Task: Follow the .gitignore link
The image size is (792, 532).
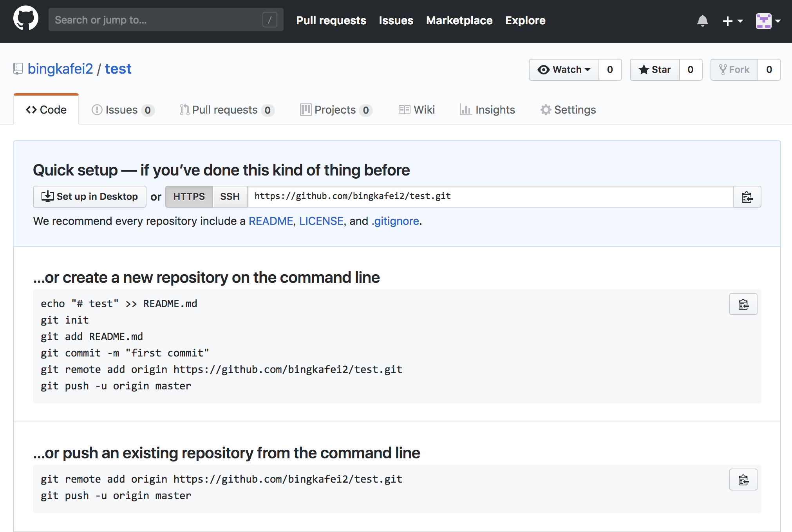Action: [x=395, y=221]
